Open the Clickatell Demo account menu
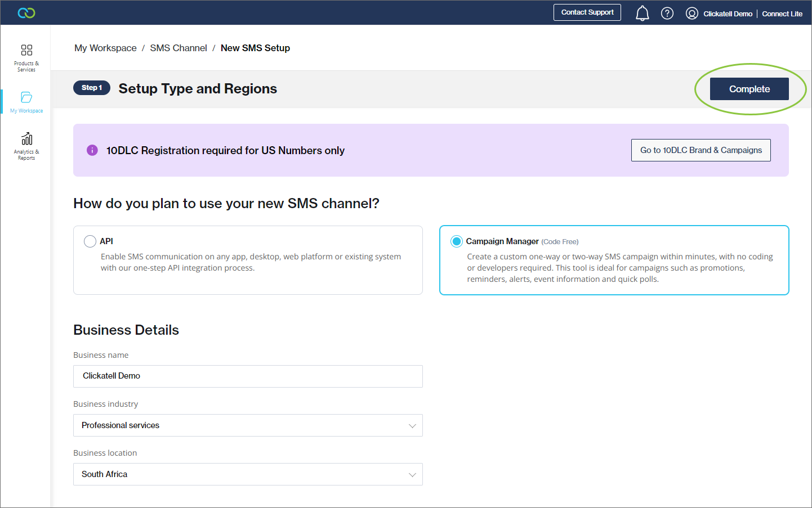Screen dimensions: 812x508 (728, 14)
